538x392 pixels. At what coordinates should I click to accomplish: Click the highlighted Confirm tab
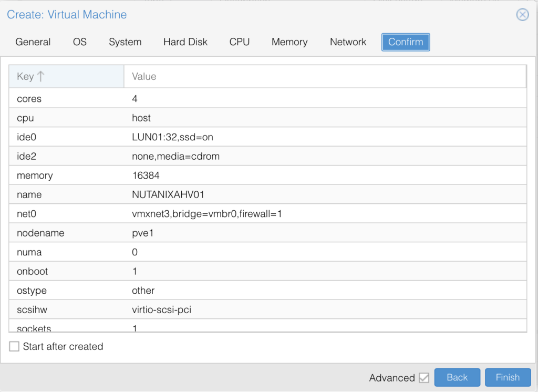(405, 42)
